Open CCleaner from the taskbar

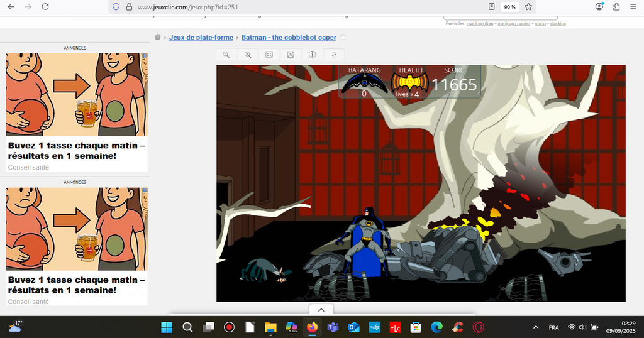pos(458,327)
